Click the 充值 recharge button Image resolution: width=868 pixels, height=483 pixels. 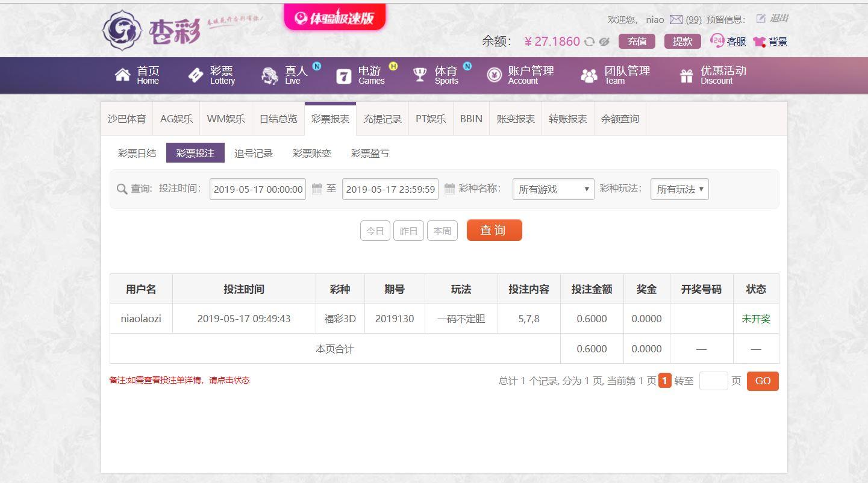pos(637,41)
